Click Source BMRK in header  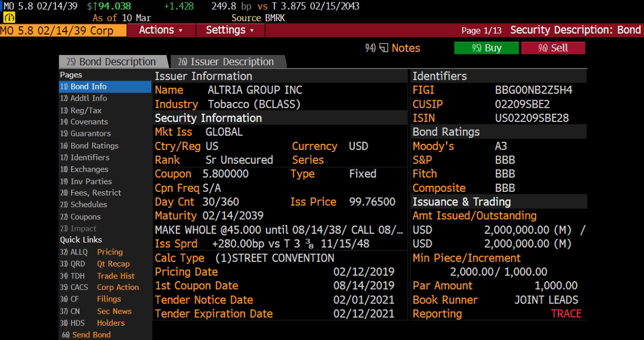[258, 18]
